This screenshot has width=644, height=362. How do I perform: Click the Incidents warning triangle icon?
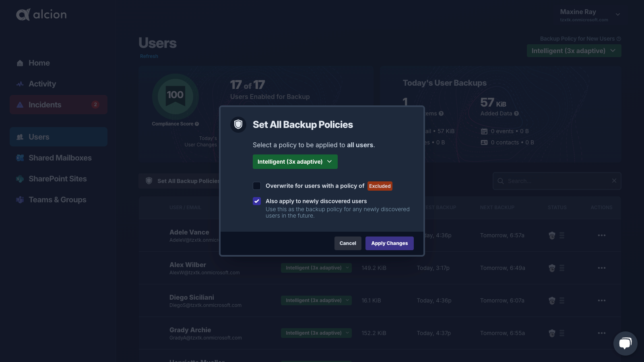(19, 105)
